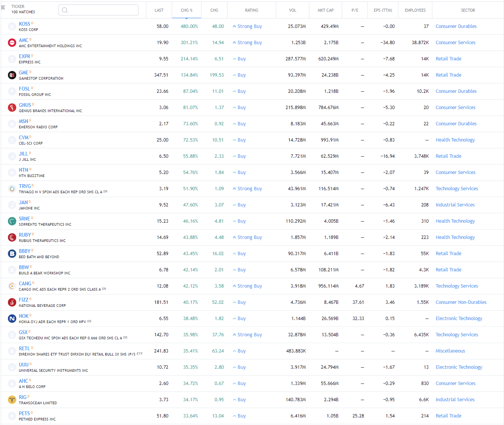Click the 24.238B market cap value
Screen dimensions: 504x425
coord(330,75)
